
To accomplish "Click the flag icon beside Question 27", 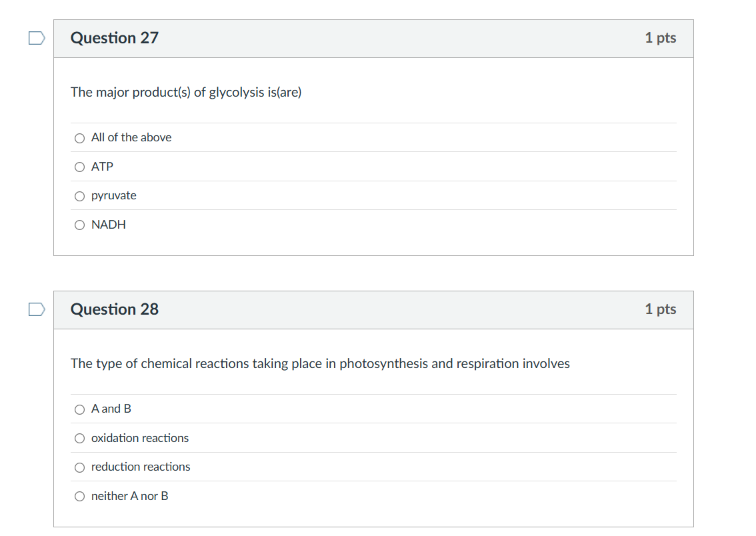I will pos(36,38).
